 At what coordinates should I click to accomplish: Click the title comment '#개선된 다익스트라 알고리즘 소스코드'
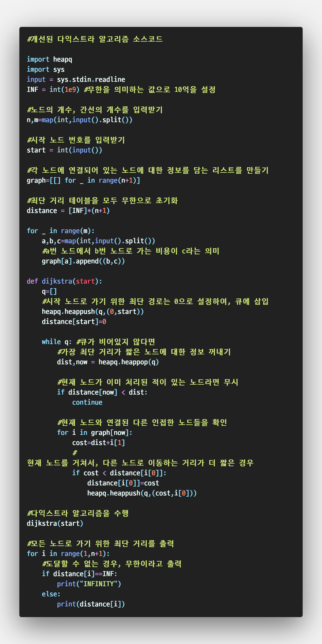click(95, 39)
